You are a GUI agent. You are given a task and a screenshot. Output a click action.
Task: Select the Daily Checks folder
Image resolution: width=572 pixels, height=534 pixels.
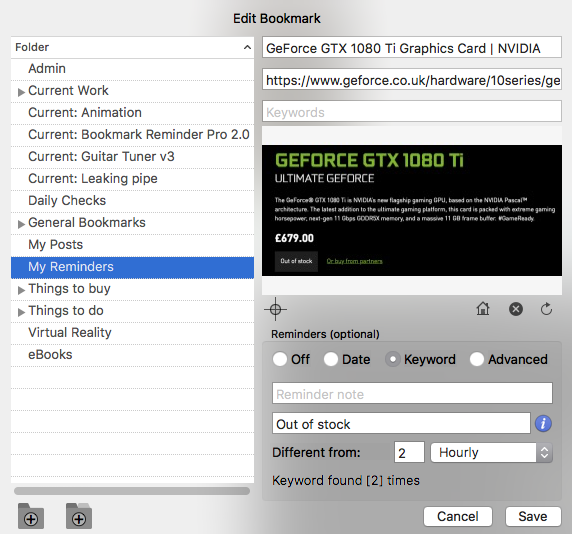pos(132,201)
